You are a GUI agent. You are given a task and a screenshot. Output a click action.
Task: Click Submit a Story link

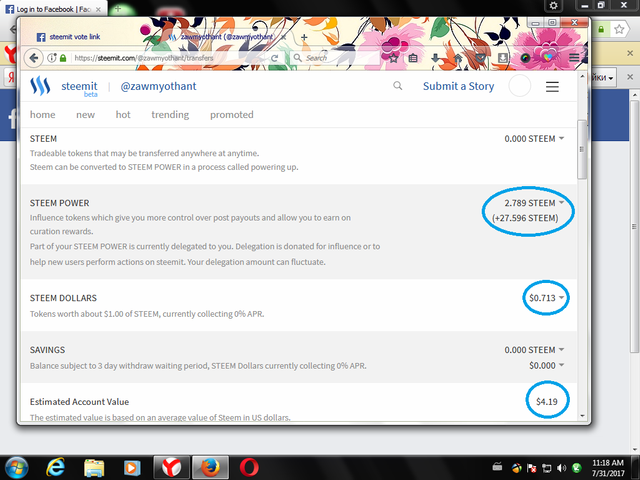click(x=458, y=86)
